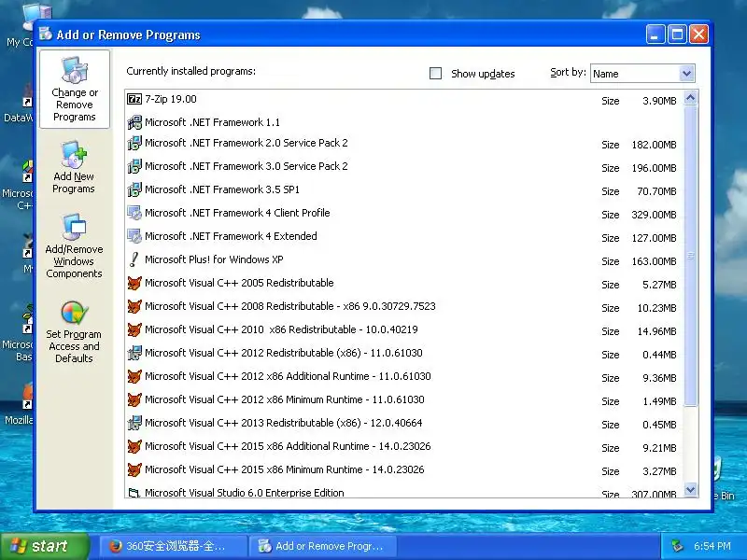Click the Visual C++ 2015 Minimum Runtime icon

pyautogui.click(x=134, y=469)
